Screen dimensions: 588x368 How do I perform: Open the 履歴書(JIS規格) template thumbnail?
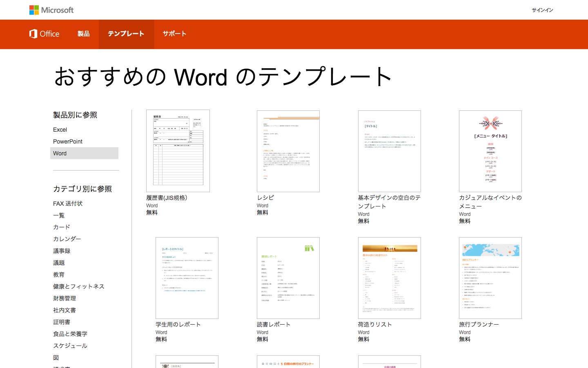click(178, 151)
